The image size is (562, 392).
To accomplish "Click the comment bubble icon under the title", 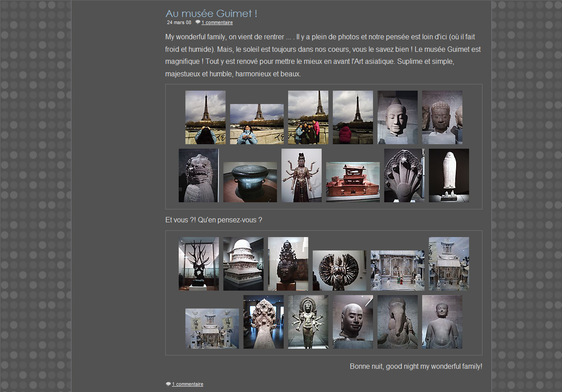I will (x=197, y=22).
